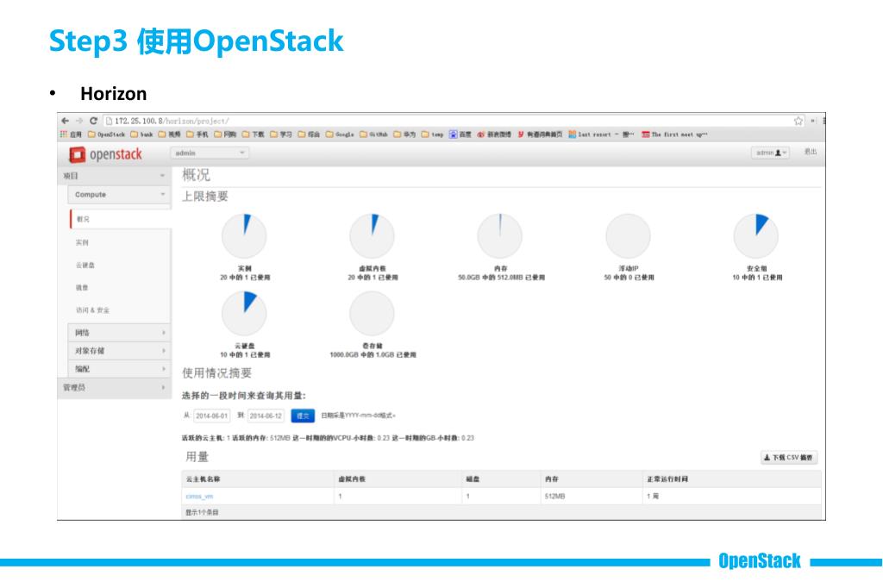Open the 手机 bookmark folder
The width and height of the screenshot is (883, 588).
[x=197, y=134]
